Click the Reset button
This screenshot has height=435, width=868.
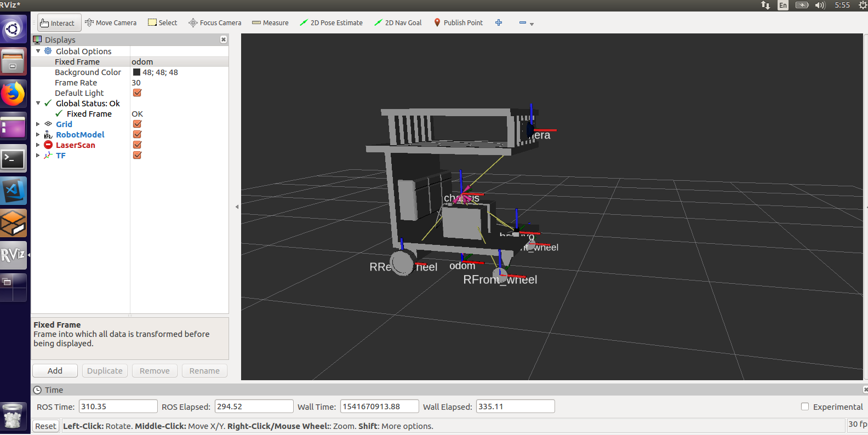[x=45, y=426]
